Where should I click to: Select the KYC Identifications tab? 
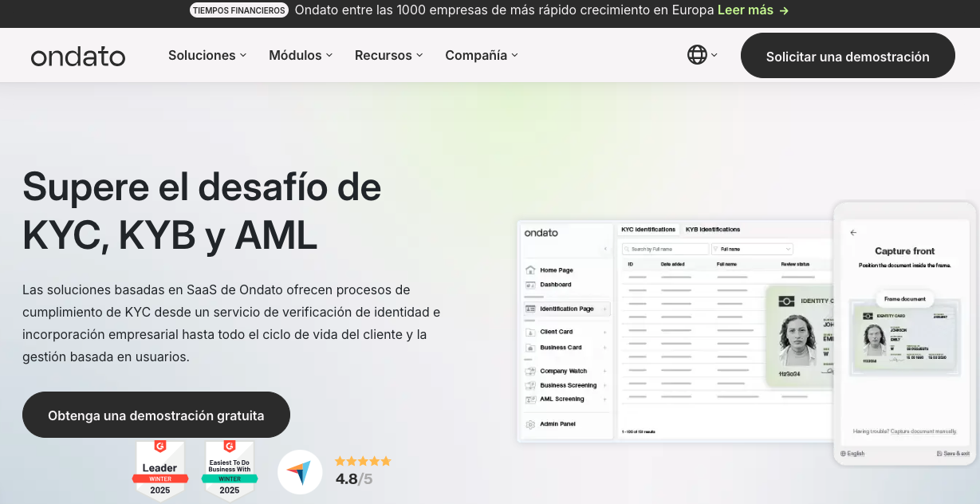[647, 230]
